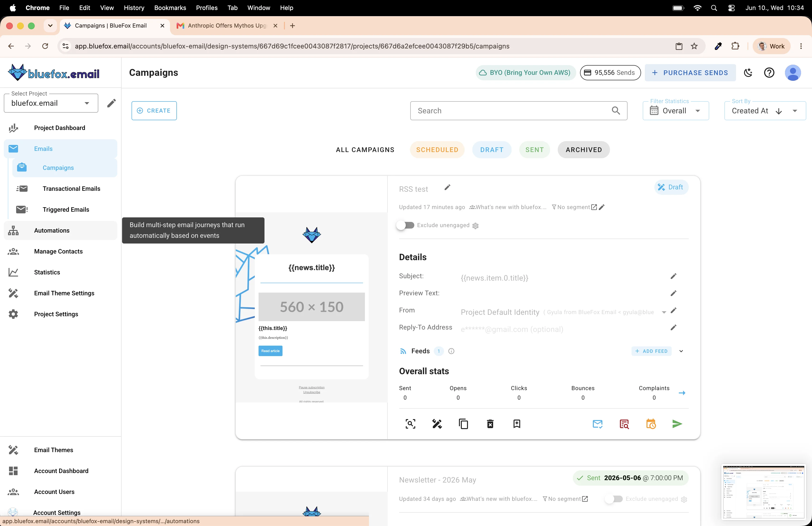The width and height of the screenshot is (812, 526).
Task: Open the Select Project dropdown
Action: click(x=51, y=103)
